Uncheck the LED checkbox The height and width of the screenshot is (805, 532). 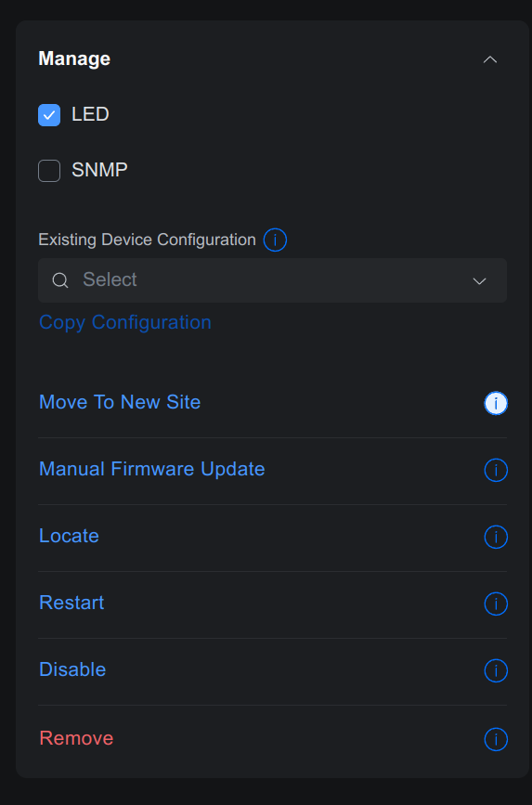coord(49,115)
